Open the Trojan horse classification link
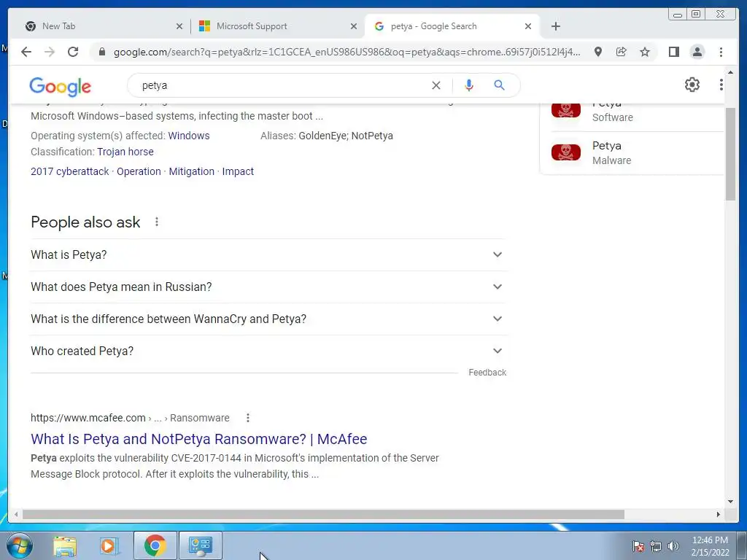This screenshot has width=747, height=560. 125,152
